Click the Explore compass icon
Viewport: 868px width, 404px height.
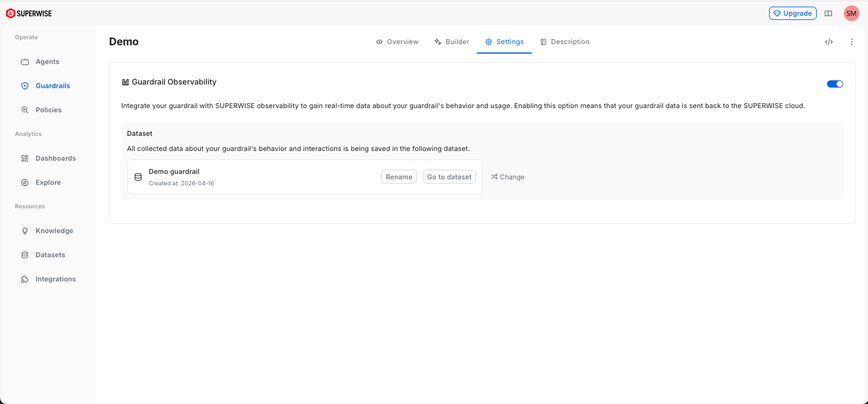(x=25, y=182)
